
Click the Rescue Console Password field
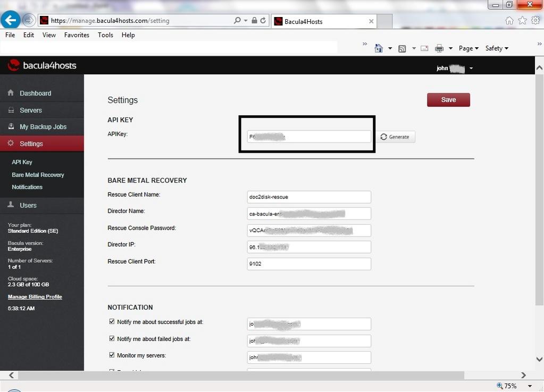309,230
